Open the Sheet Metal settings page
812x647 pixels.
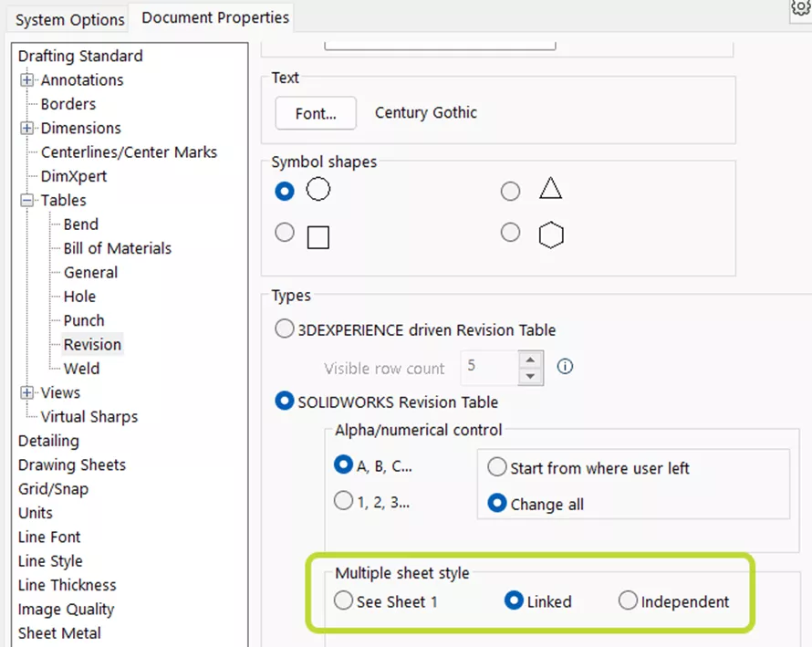point(58,632)
